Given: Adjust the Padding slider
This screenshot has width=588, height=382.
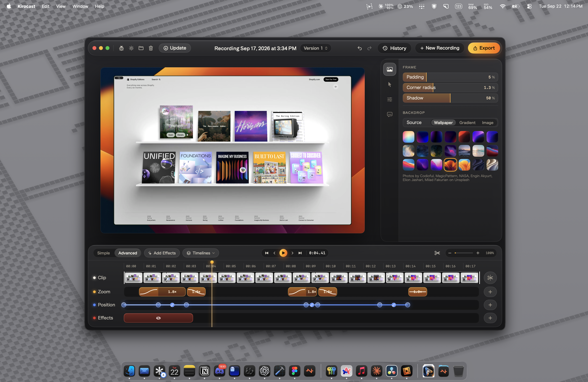Looking at the screenshot, I should coord(450,77).
